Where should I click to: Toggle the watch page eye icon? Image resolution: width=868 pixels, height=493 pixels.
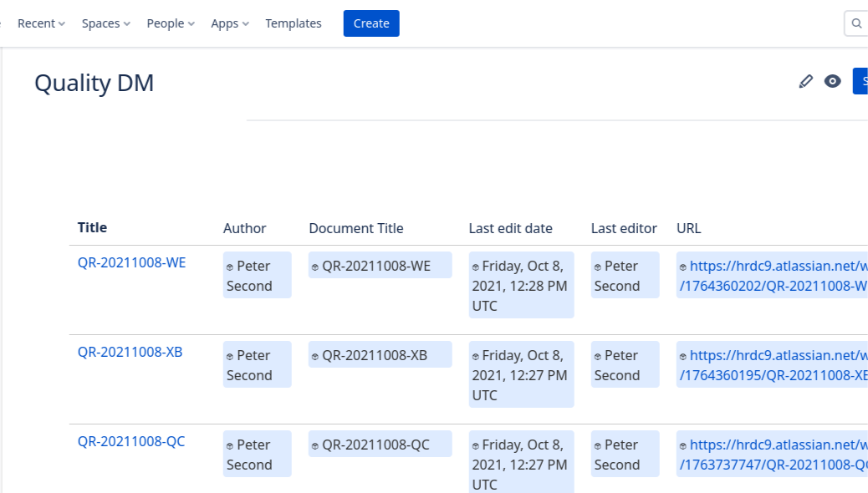pos(832,81)
